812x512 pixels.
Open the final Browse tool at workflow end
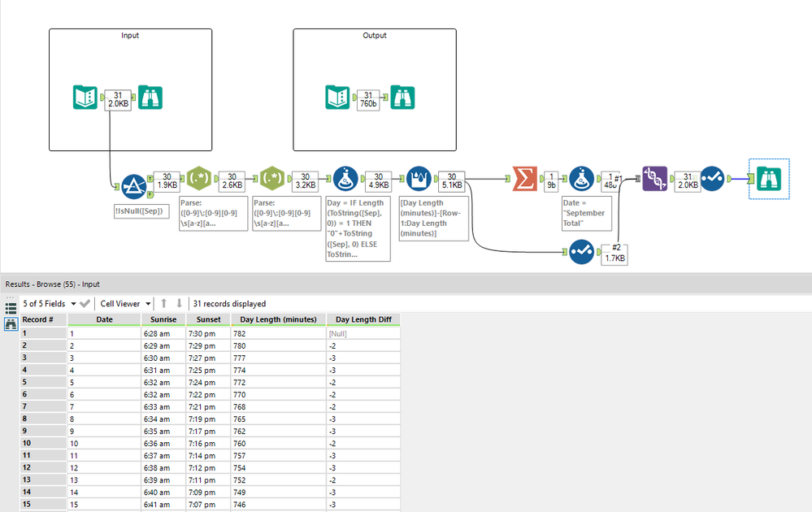tap(768, 179)
